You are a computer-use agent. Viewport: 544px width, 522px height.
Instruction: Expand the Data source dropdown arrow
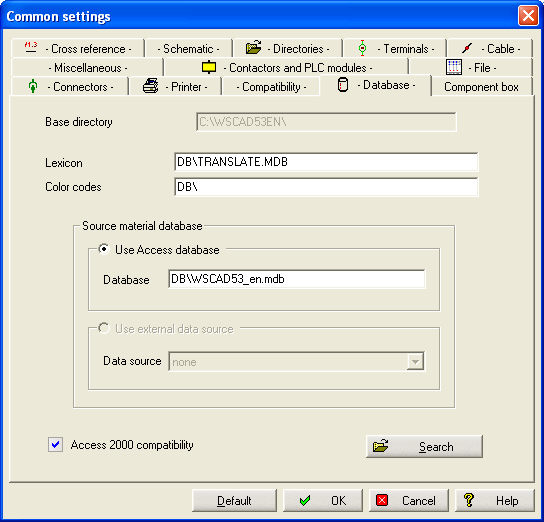[415, 362]
